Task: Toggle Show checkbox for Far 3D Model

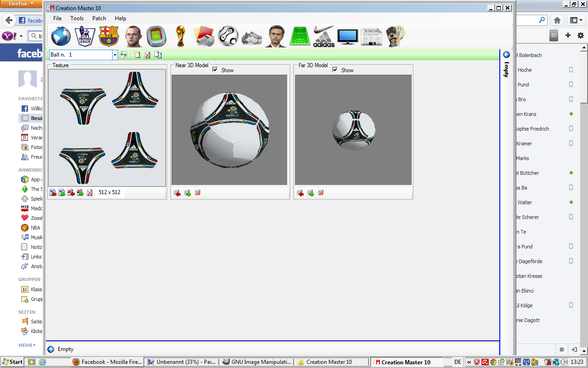Action: pyautogui.click(x=335, y=70)
